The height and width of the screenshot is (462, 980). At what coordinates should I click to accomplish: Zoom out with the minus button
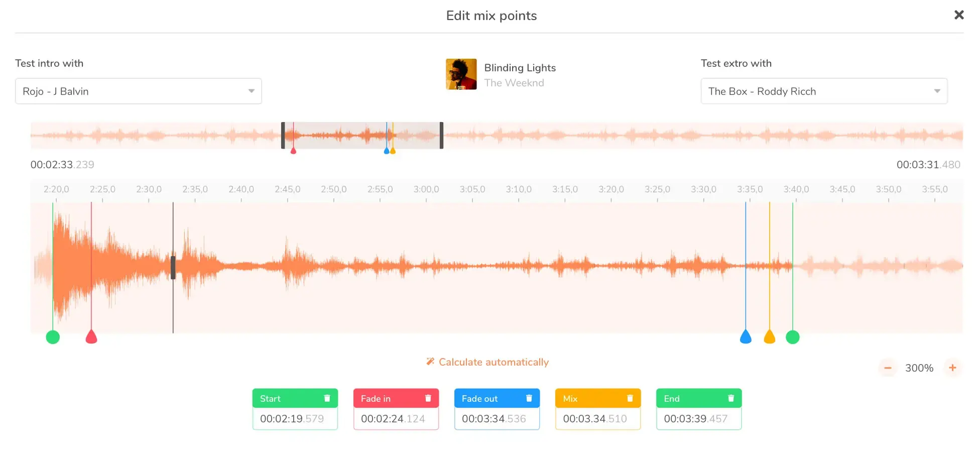pos(888,368)
